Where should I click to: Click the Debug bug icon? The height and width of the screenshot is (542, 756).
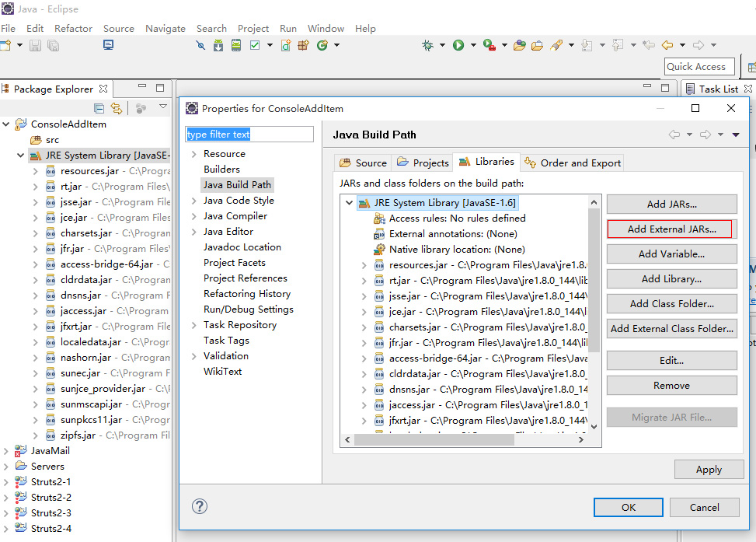point(427,45)
